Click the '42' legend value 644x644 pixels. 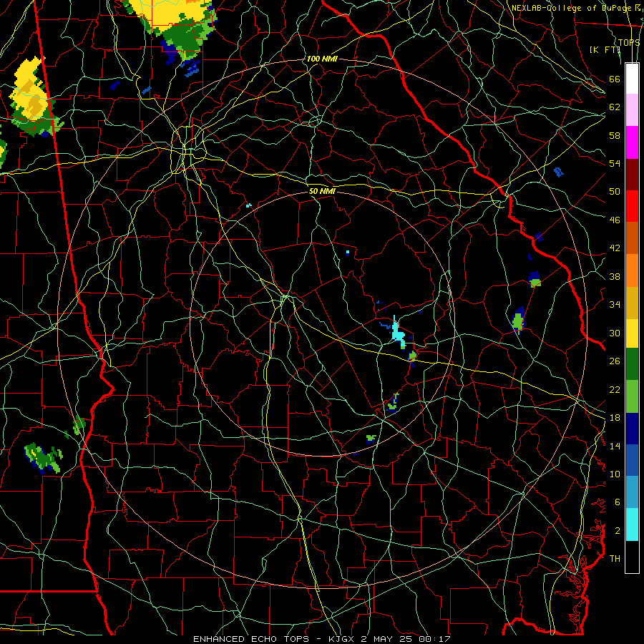615,248
